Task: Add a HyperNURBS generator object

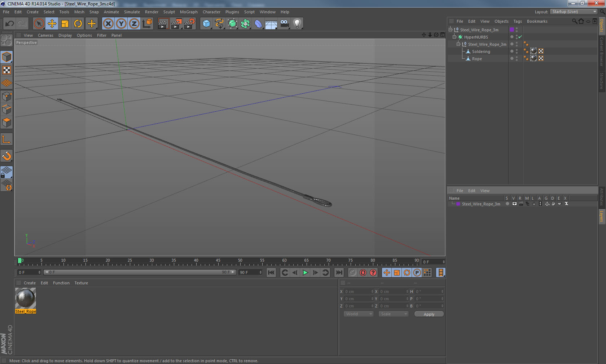Action: tap(232, 24)
